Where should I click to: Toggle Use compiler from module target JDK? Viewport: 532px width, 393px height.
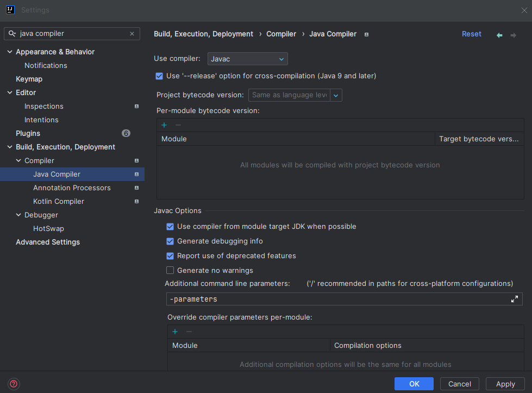170,227
